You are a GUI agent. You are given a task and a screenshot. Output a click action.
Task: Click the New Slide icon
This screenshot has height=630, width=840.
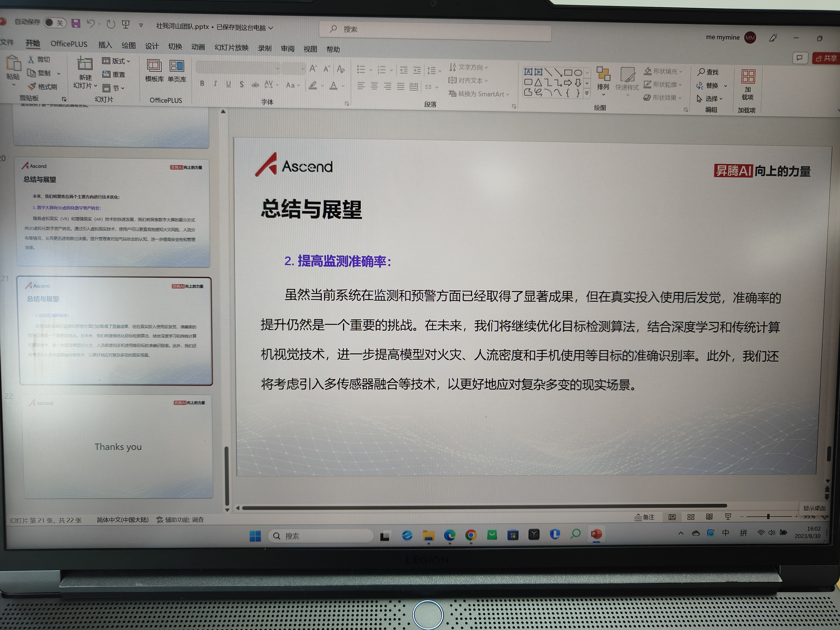click(85, 64)
